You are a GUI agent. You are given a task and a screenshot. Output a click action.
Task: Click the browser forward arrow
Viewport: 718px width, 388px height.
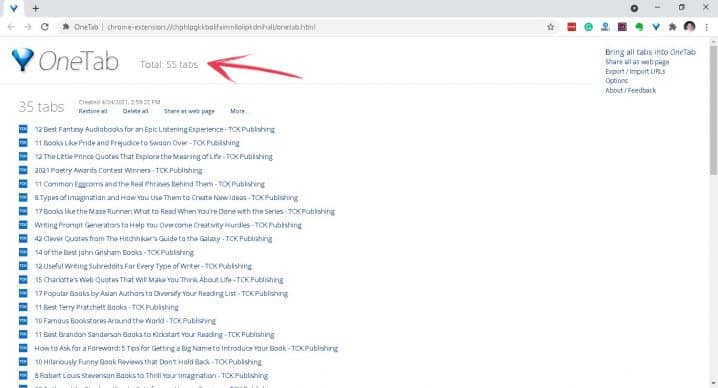28,27
